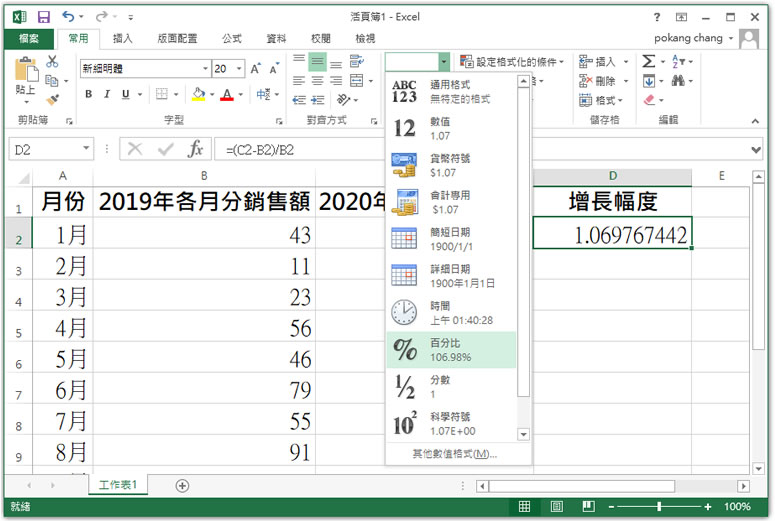Click the Sort and Filter icon

(678, 61)
